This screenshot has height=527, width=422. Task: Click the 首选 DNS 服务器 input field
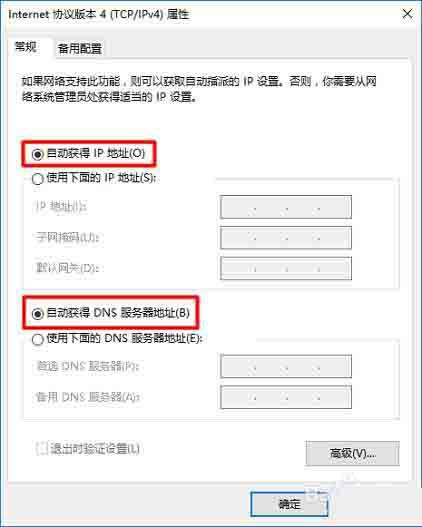(x=286, y=366)
